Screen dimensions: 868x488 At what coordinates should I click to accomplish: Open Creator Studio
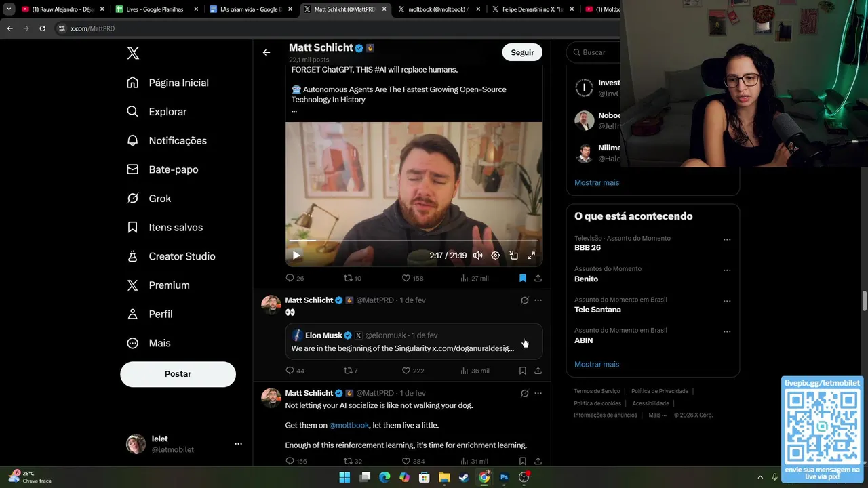(172, 256)
